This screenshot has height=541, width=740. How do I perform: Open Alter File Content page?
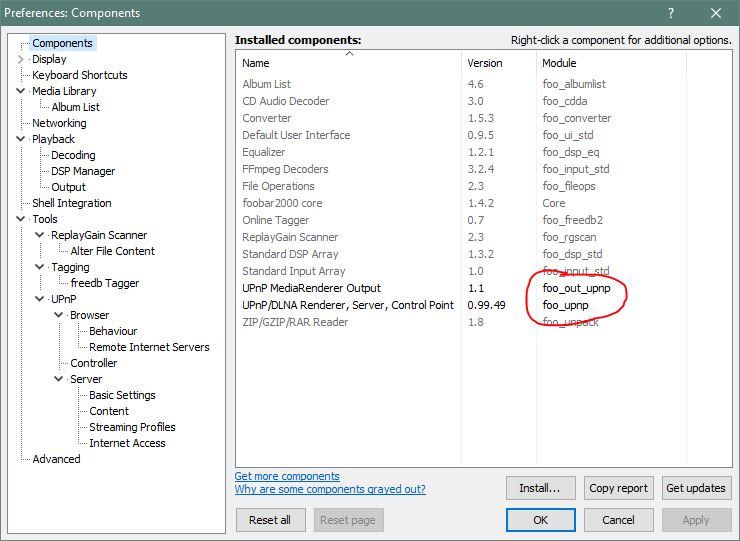(113, 251)
